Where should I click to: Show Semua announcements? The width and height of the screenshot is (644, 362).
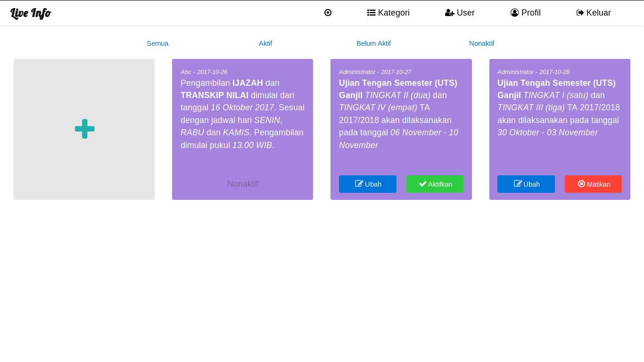157,43
